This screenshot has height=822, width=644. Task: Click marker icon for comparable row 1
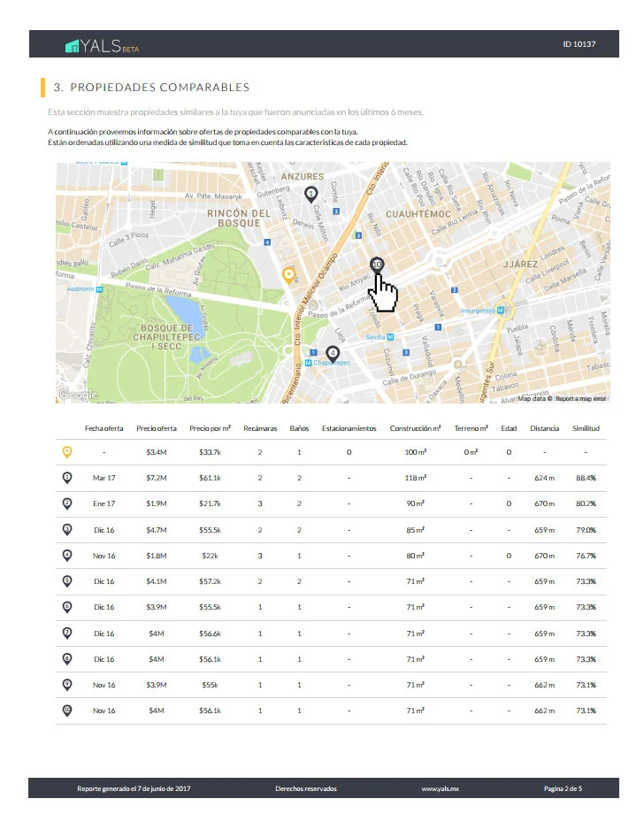[67, 478]
